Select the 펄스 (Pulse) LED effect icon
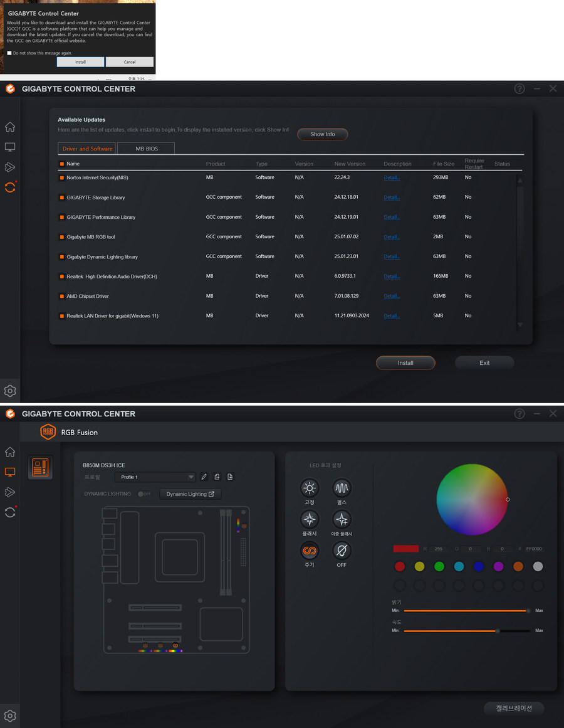The image size is (564, 728). 342,488
